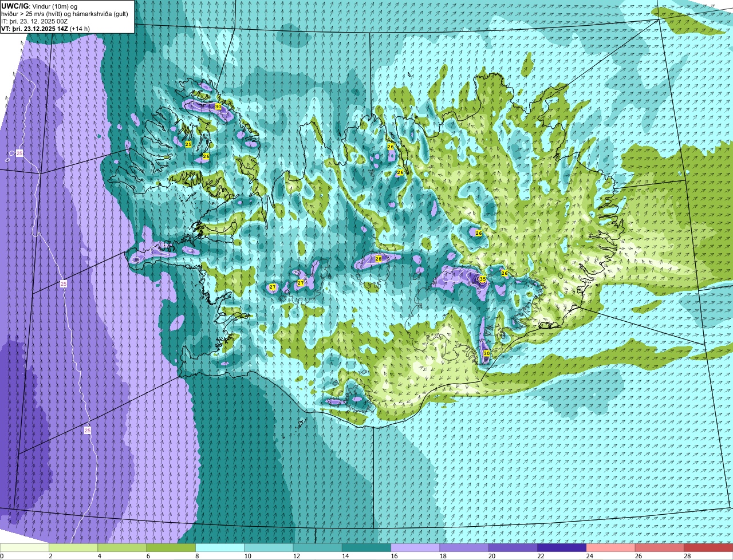Click the '28' tick label in legend
The height and width of the screenshot is (560, 733).
[x=687, y=556]
